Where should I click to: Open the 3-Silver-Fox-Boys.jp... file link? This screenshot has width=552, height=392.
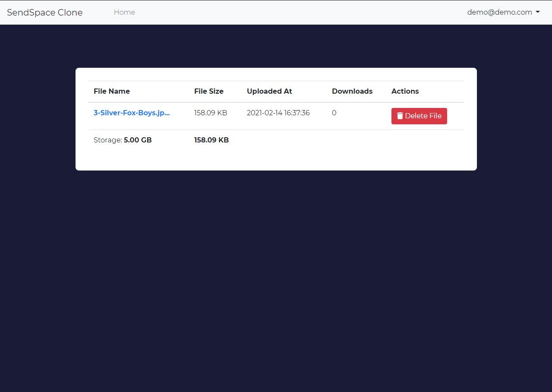[132, 113]
